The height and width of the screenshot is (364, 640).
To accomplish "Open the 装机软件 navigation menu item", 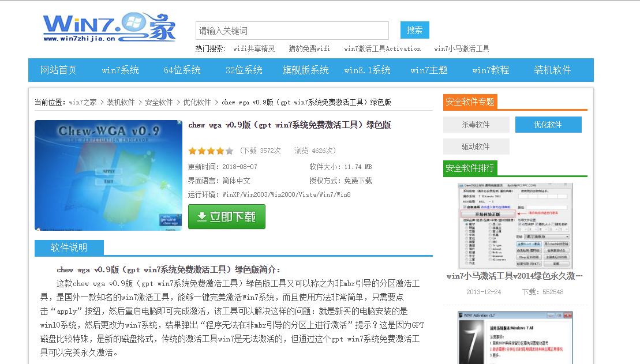I will (x=552, y=70).
